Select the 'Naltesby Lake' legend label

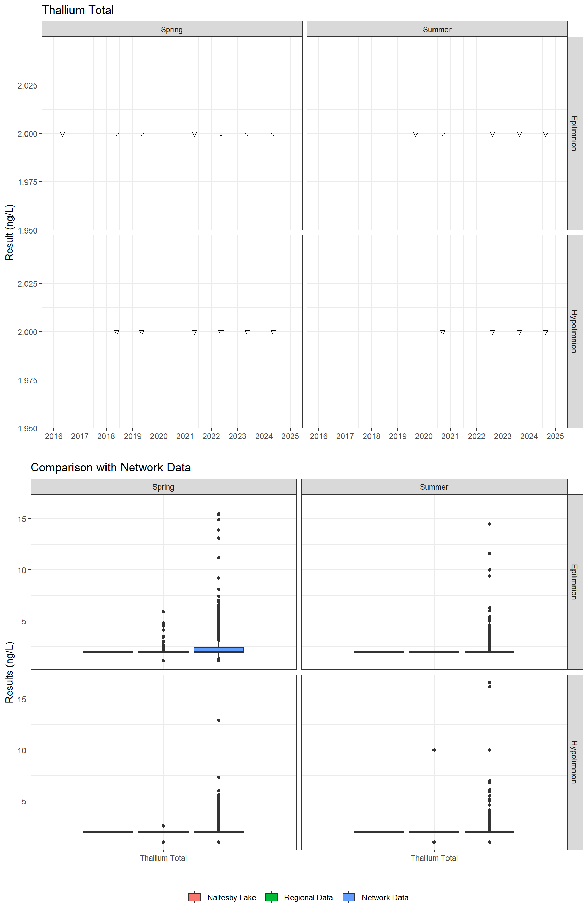[x=231, y=897]
